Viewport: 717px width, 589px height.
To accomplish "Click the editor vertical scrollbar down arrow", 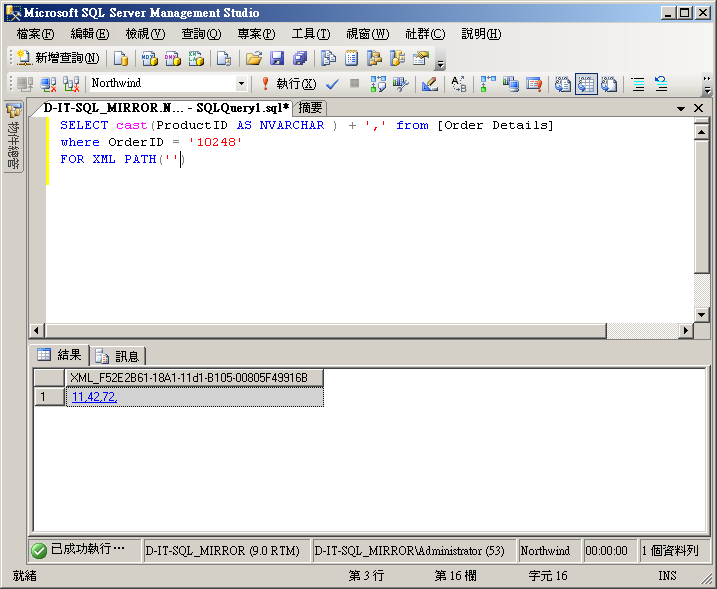I will pyautogui.click(x=701, y=314).
